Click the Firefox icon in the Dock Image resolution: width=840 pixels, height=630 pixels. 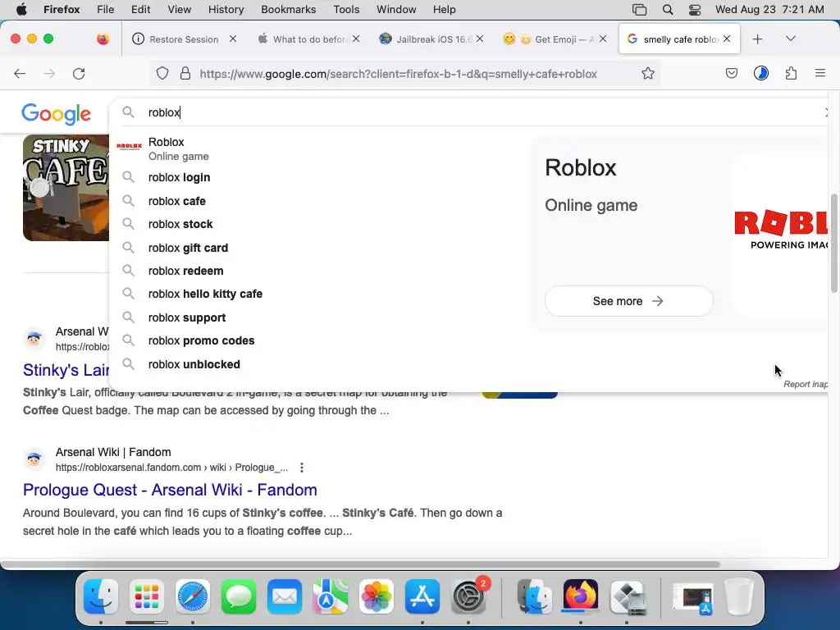pyautogui.click(x=580, y=596)
